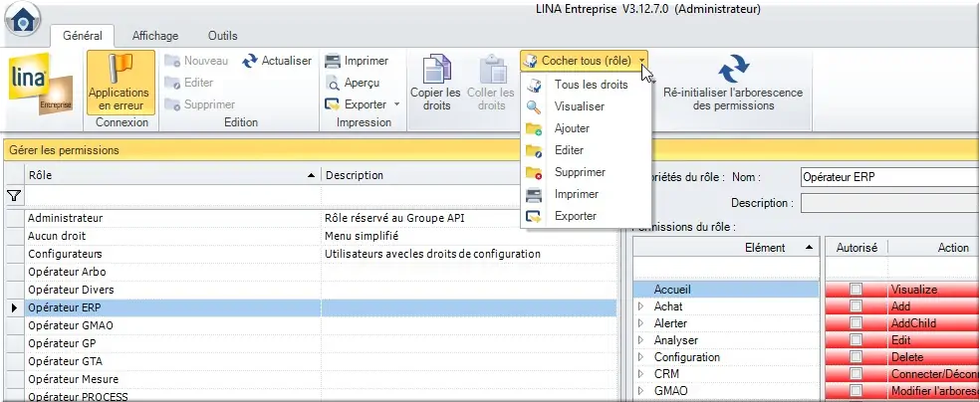Viewport: 980px width, 402px height.
Task: Toggle the Add permission checkbox
Action: coord(856,306)
